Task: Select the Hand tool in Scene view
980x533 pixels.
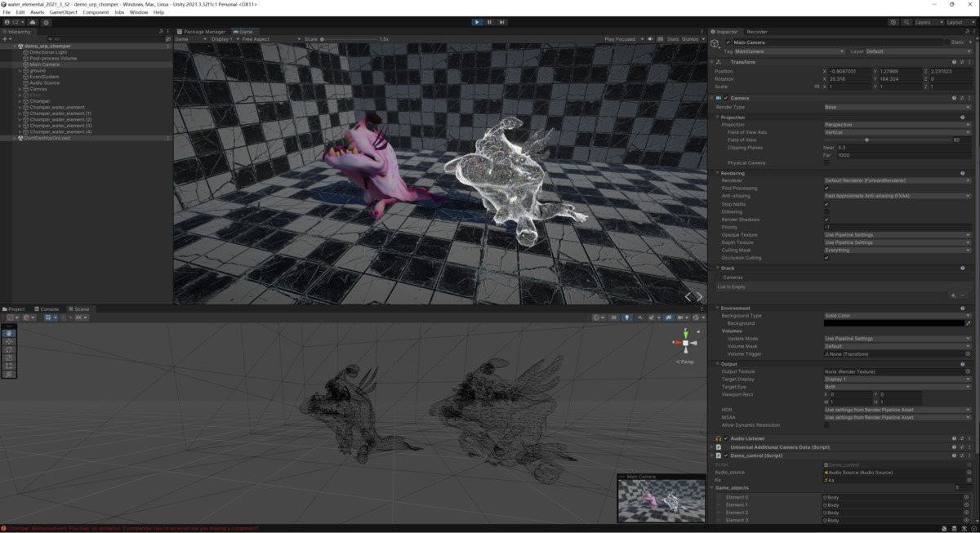Action: click(9, 333)
